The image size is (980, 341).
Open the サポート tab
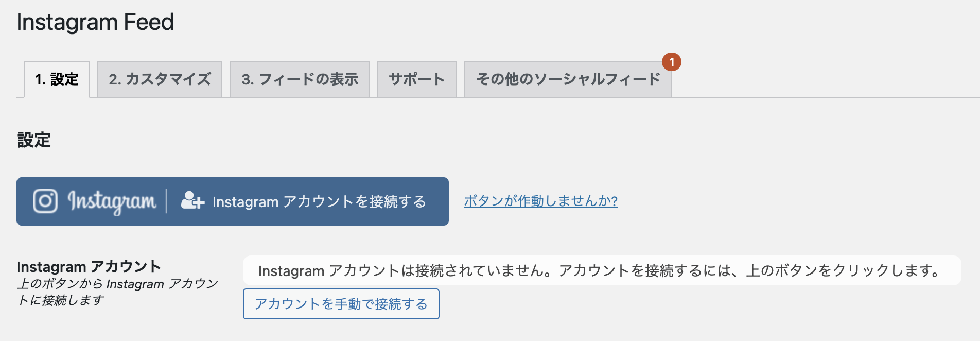[x=417, y=79]
